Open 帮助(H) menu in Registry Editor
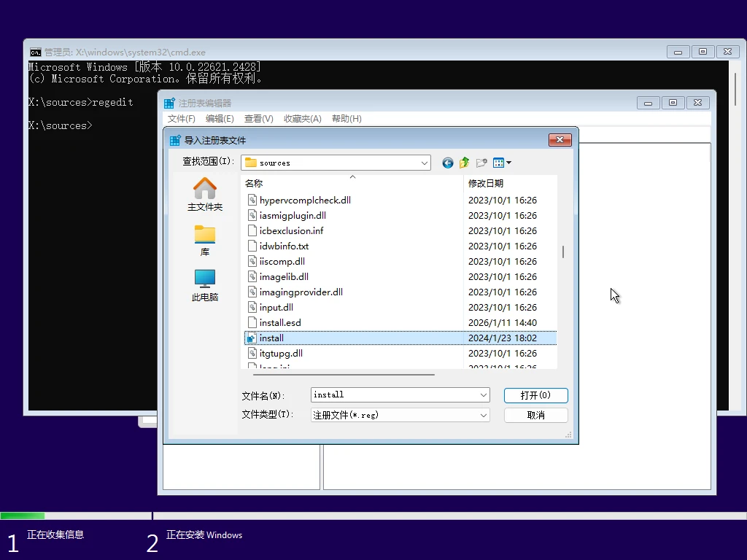Image resolution: width=747 pixels, height=560 pixels. pyautogui.click(x=347, y=119)
